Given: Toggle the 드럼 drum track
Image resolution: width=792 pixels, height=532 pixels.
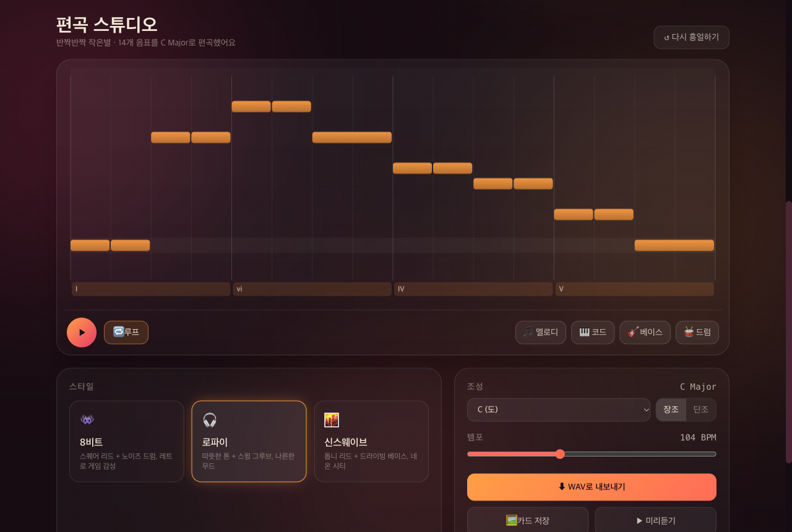Looking at the screenshot, I should click(x=697, y=332).
